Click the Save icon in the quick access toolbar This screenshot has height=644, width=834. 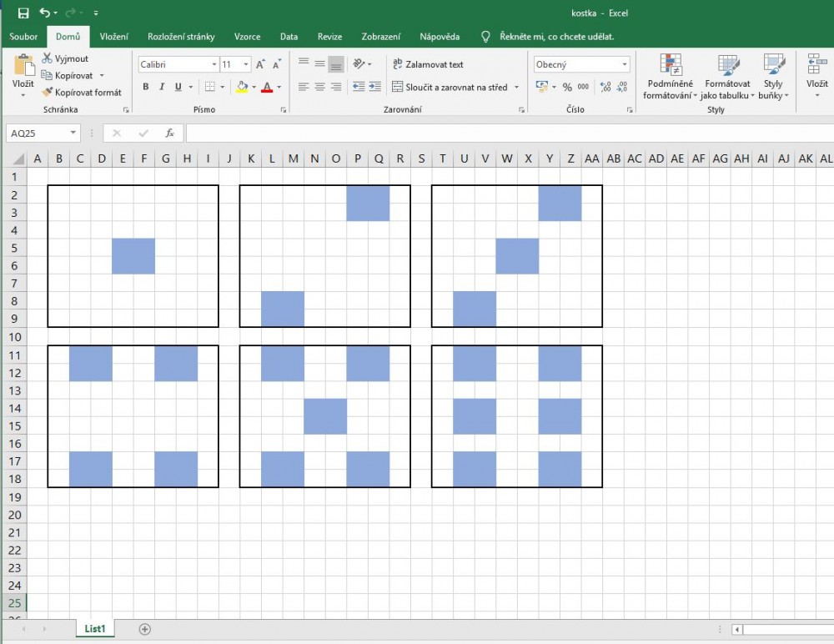click(23, 13)
